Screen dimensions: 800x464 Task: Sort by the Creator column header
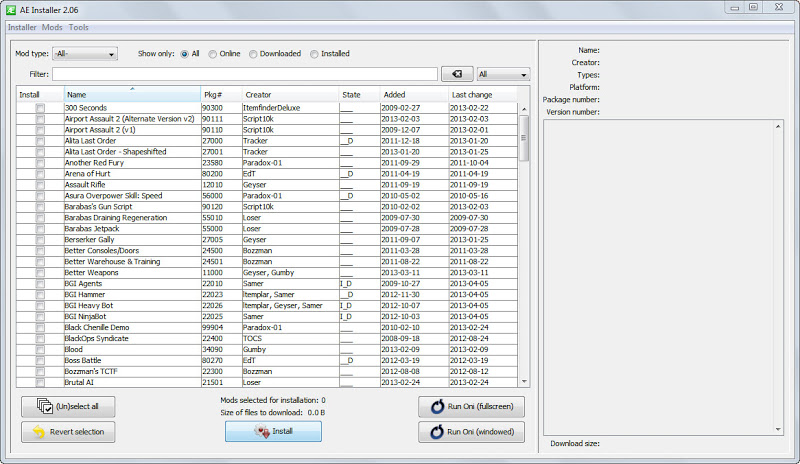click(290, 94)
